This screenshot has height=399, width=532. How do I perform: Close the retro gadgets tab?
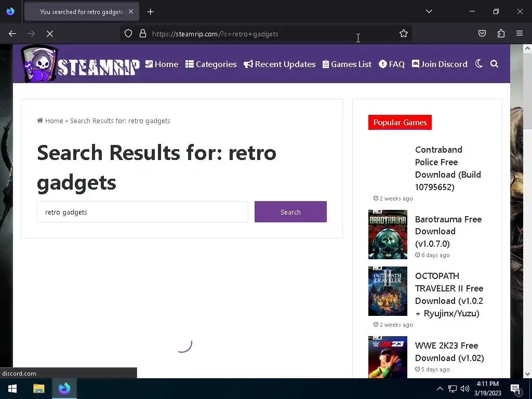pos(131,11)
